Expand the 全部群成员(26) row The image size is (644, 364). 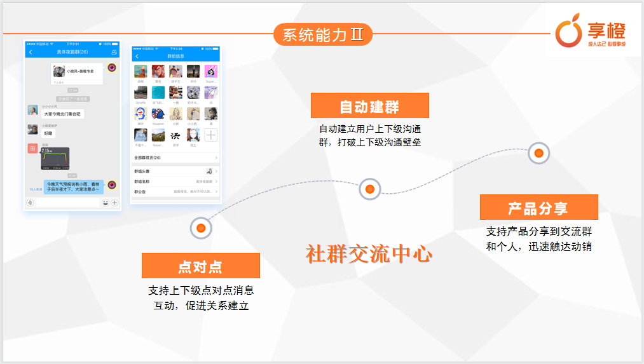pos(175,158)
